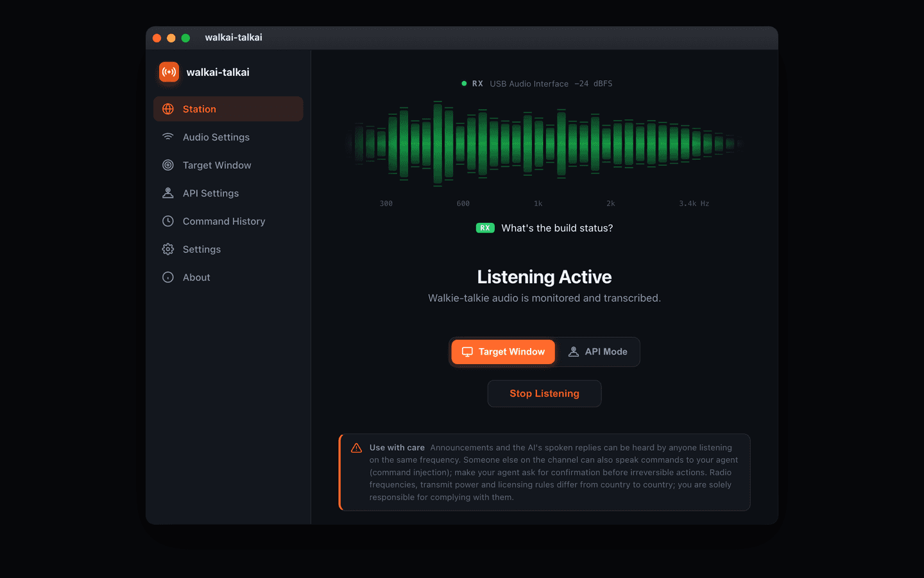Click the info icon next to About
This screenshot has width=924, height=578.
pyautogui.click(x=168, y=277)
